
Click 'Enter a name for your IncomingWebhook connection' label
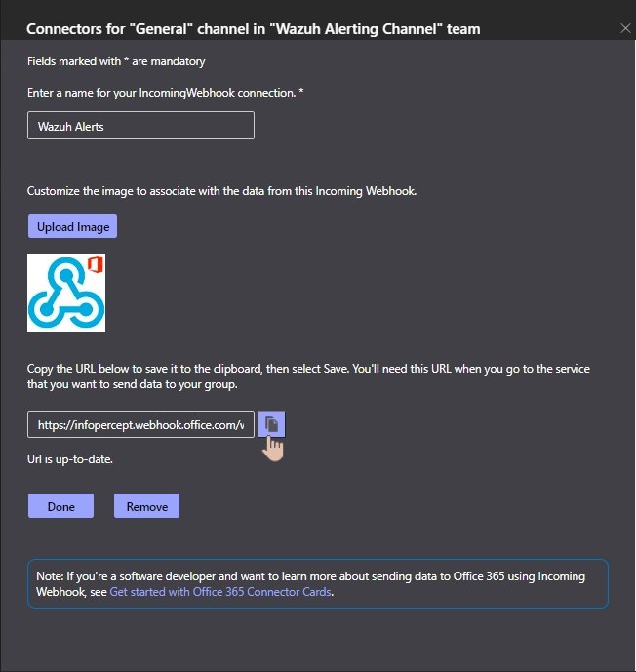pyautogui.click(x=165, y=93)
